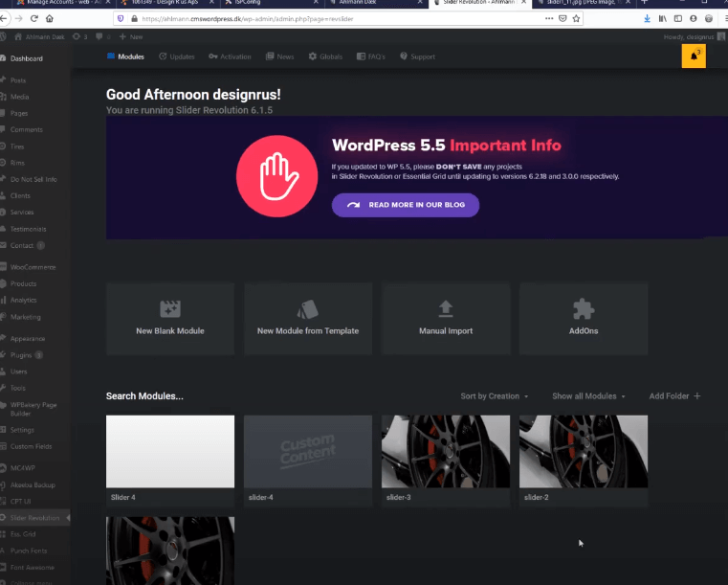Click Read More In Our Blog button
The height and width of the screenshot is (585, 728).
tap(406, 205)
